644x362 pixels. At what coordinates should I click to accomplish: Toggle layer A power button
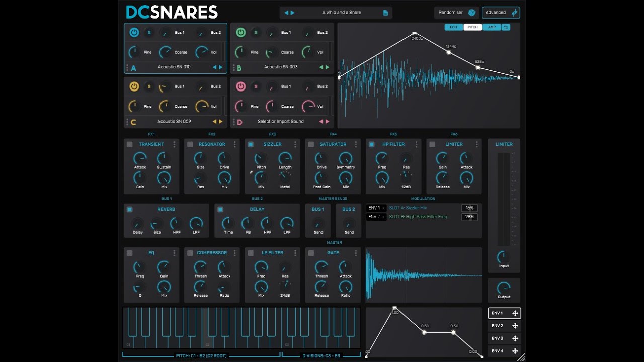(134, 32)
